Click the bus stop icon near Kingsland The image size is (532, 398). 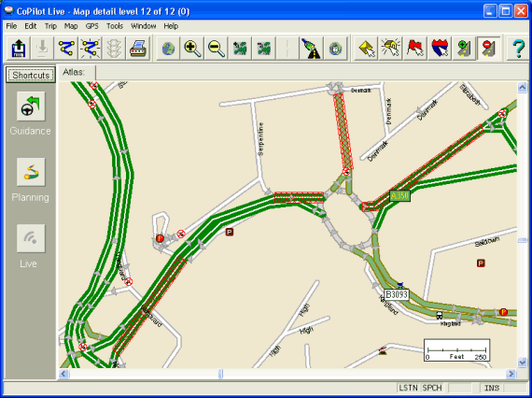tap(440, 316)
